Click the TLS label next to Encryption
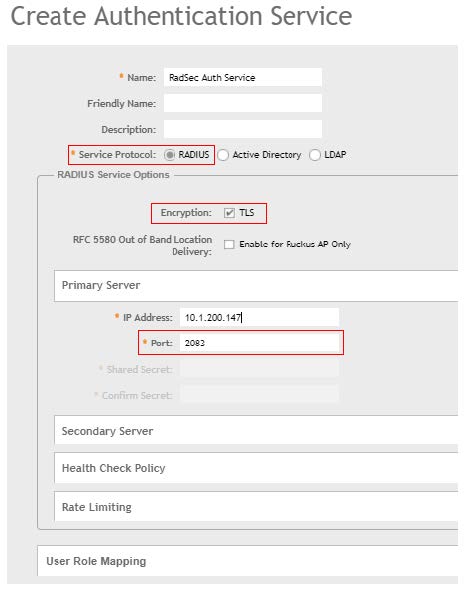464x589 pixels. [x=247, y=213]
